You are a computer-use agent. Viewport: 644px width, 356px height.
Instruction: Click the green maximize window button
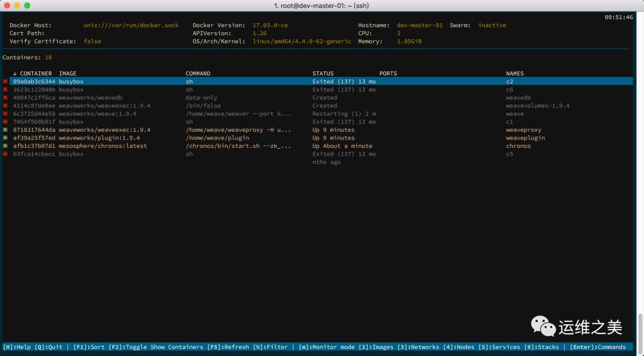click(x=27, y=5)
